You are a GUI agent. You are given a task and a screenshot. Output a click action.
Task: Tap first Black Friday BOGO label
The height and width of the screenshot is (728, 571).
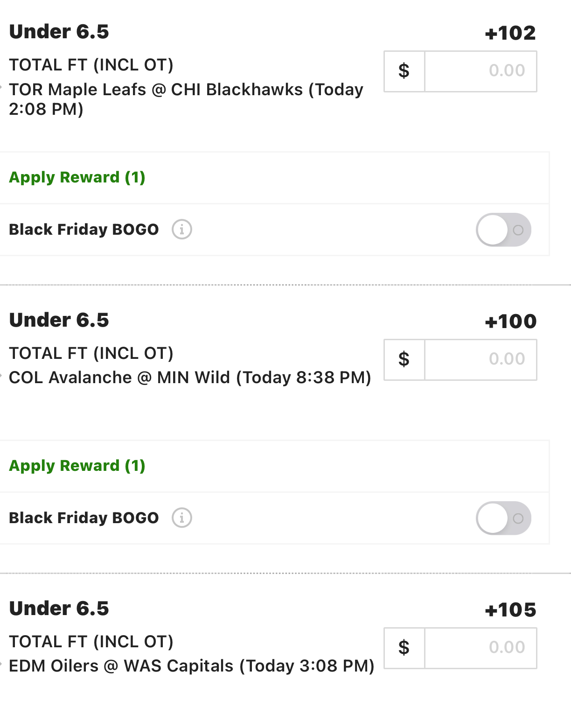tap(84, 230)
